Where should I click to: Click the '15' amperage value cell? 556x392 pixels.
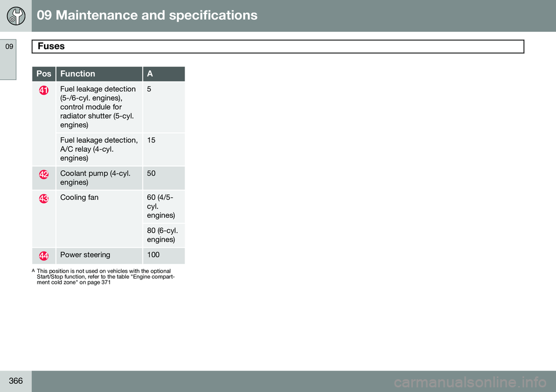coord(164,149)
